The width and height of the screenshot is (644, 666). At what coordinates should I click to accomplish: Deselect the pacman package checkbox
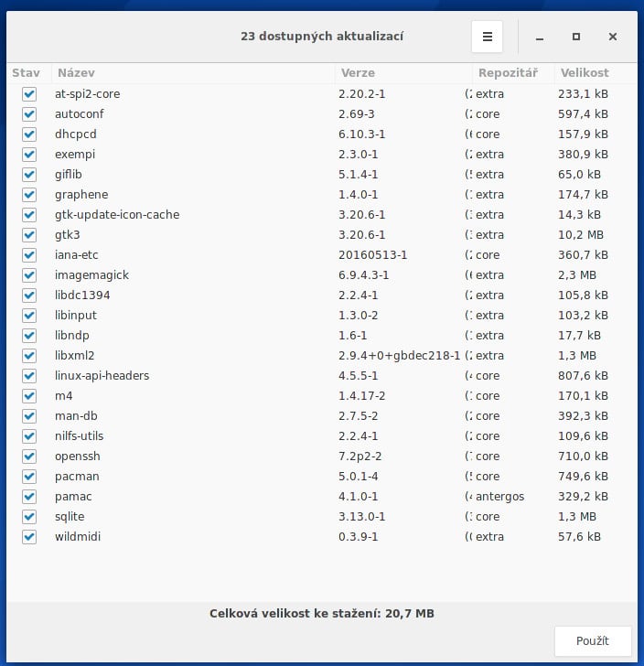[29, 477]
